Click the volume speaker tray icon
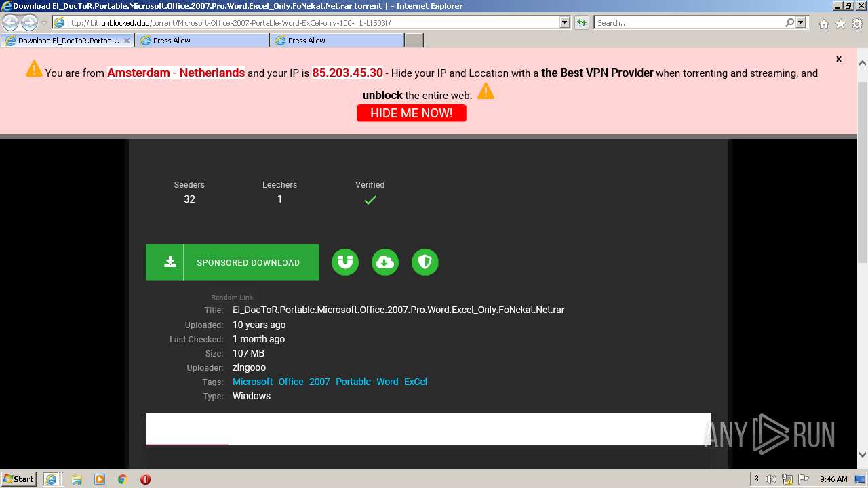The image size is (868, 488). (771, 479)
